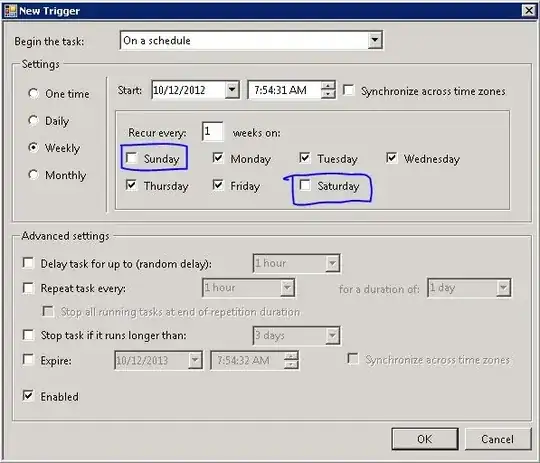Click the weeks on: label
The width and height of the screenshot is (540, 463).
point(257,133)
